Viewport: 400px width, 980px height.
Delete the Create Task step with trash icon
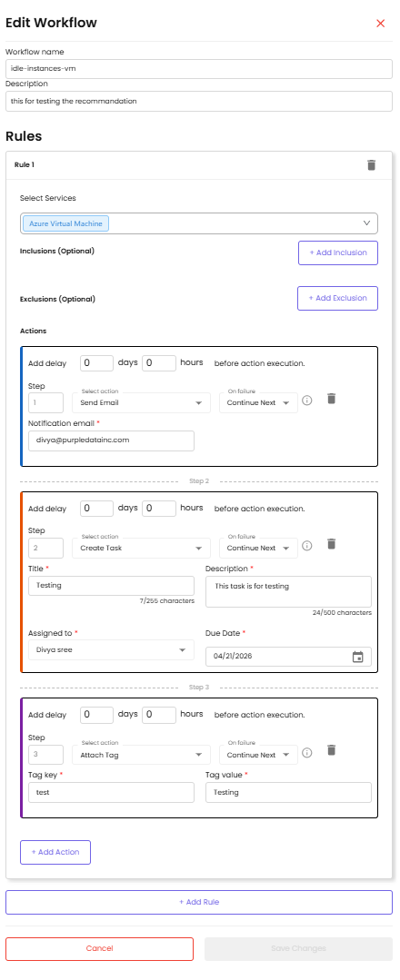[x=332, y=544]
